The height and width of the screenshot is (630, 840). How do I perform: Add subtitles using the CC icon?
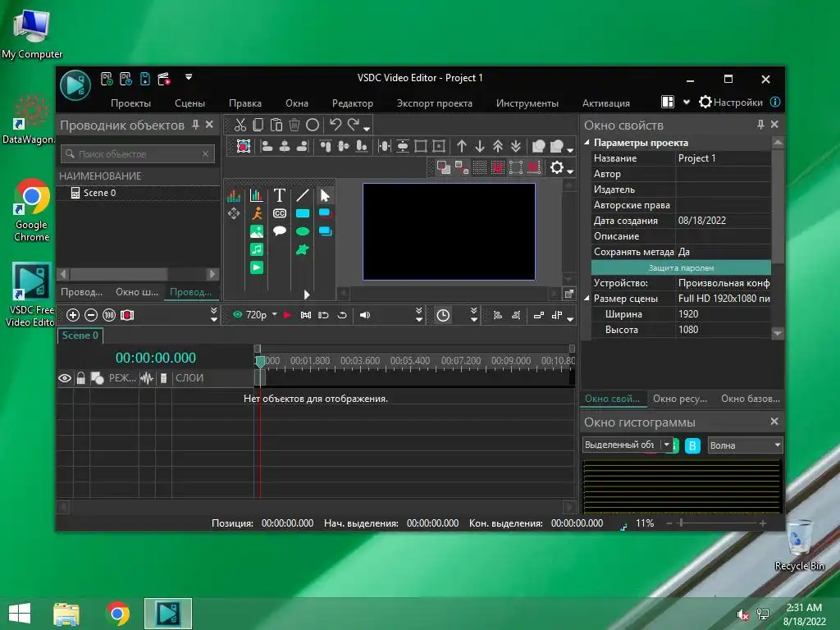tap(280, 213)
